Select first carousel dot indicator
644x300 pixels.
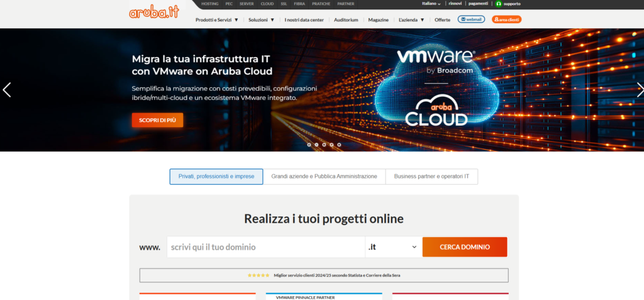(x=309, y=145)
